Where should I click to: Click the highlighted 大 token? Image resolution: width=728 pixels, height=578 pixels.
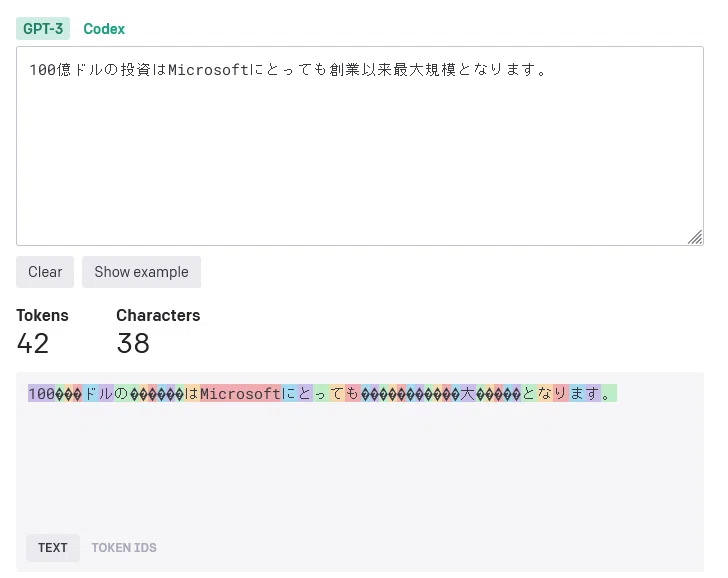pyautogui.click(x=468, y=394)
